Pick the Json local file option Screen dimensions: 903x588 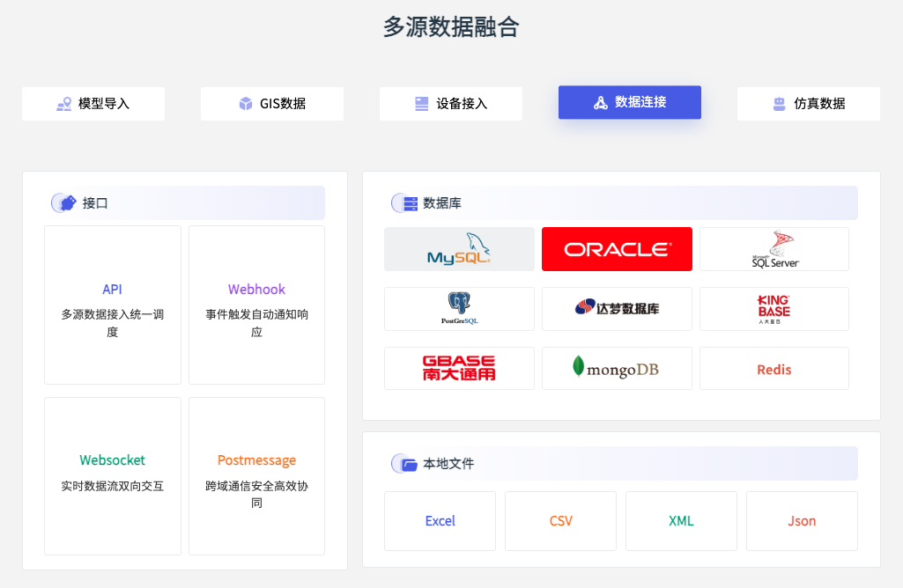pos(803,521)
